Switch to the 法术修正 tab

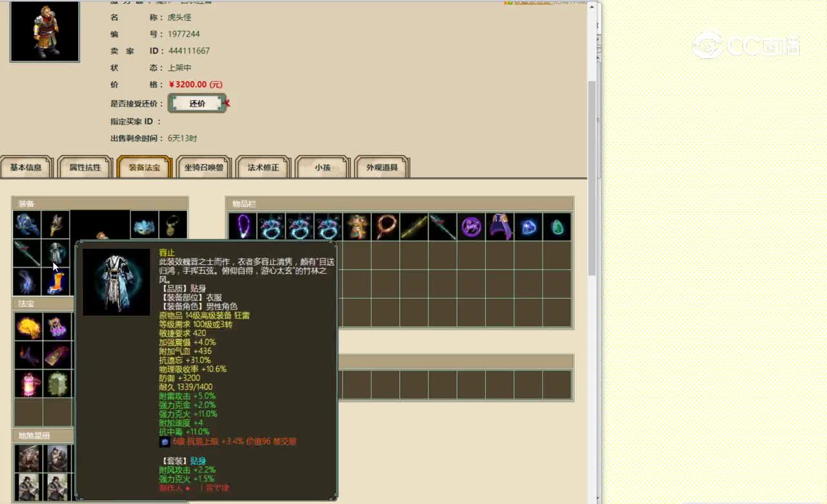[x=263, y=167]
